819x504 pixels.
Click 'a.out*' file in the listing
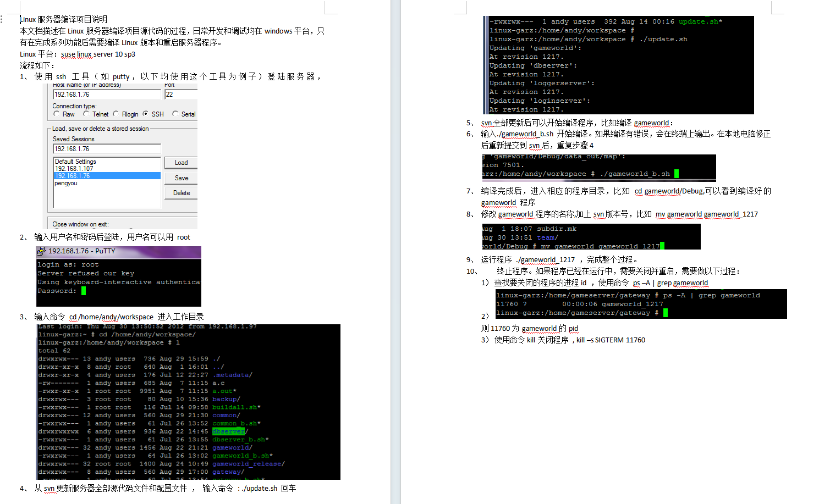[224, 391]
